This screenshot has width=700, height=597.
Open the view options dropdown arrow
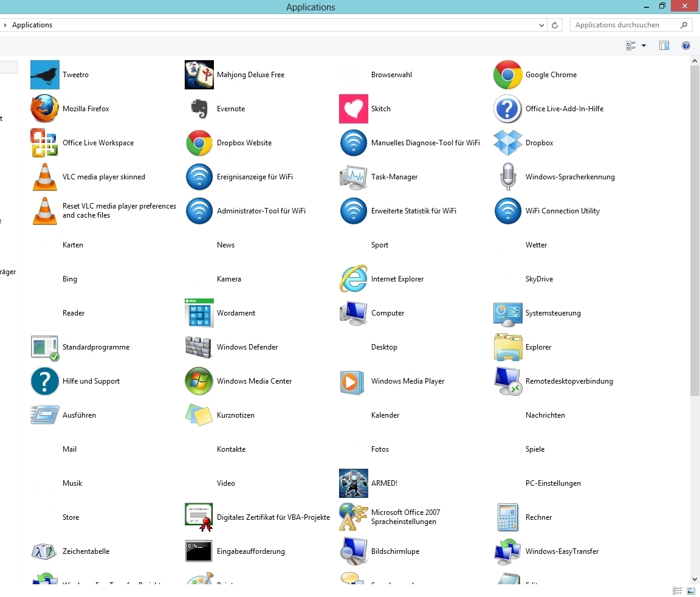(643, 46)
